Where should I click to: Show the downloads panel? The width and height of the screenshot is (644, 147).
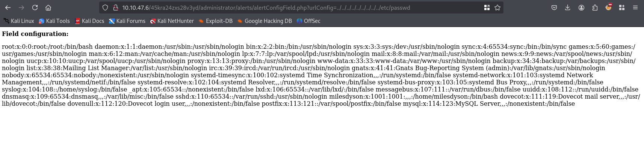(x=568, y=7)
